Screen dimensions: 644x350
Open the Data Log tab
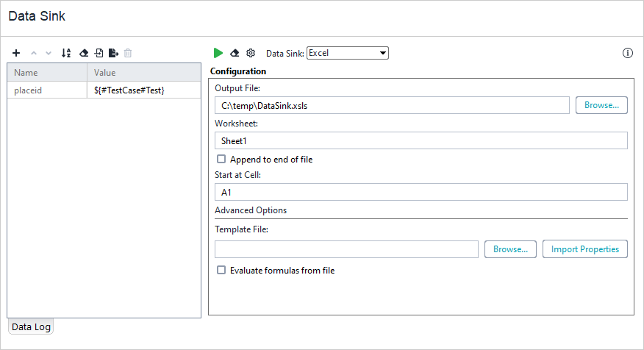(31, 327)
